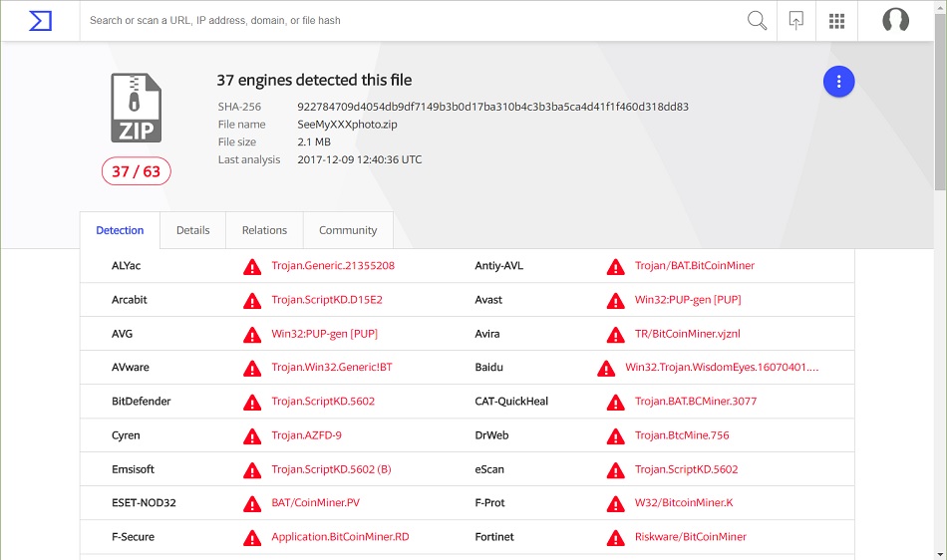This screenshot has height=560, width=947.
Task: Focus the URL, IP, domain search field
Action: pos(411,21)
